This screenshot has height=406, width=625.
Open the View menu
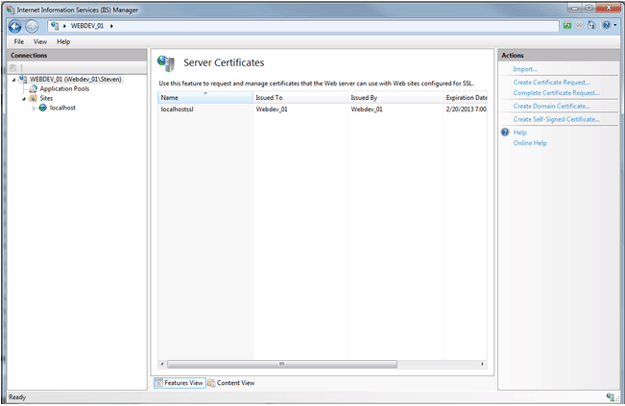(40, 42)
